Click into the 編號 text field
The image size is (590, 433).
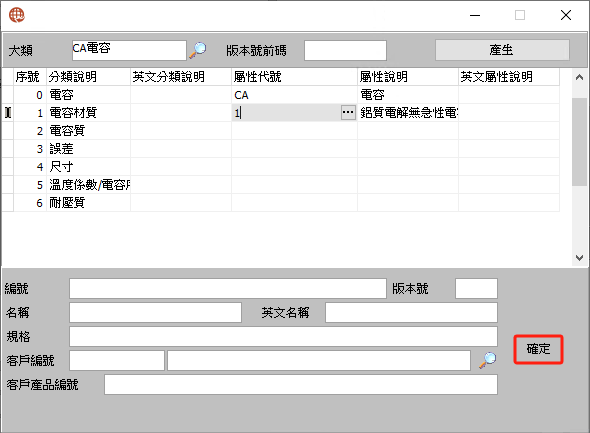coord(228,289)
